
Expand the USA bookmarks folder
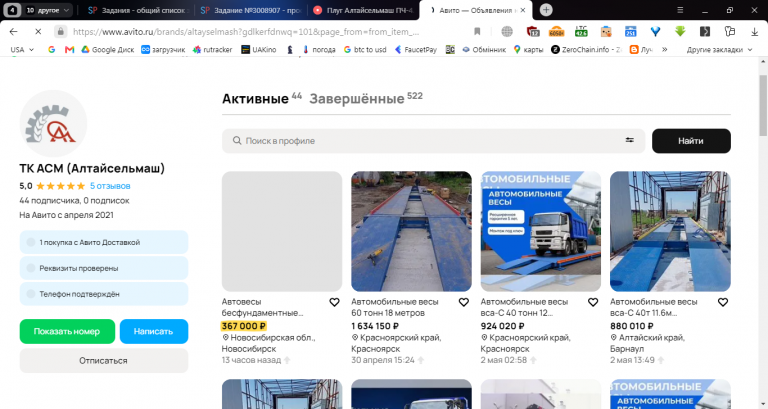[22, 49]
